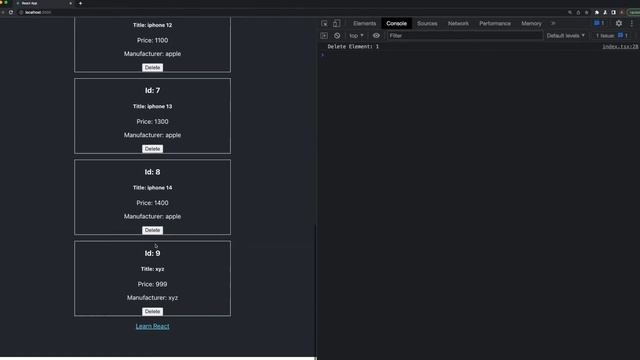Click the issues counter badge beside More tabs
This screenshot has width=640, height=360.
pyautogui.click(x=599, y=24)
